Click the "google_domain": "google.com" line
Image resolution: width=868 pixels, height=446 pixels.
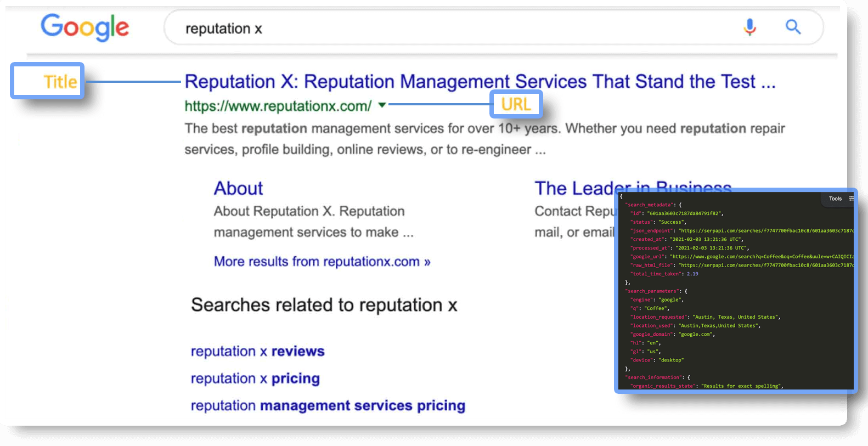click(x=673, y=335)
